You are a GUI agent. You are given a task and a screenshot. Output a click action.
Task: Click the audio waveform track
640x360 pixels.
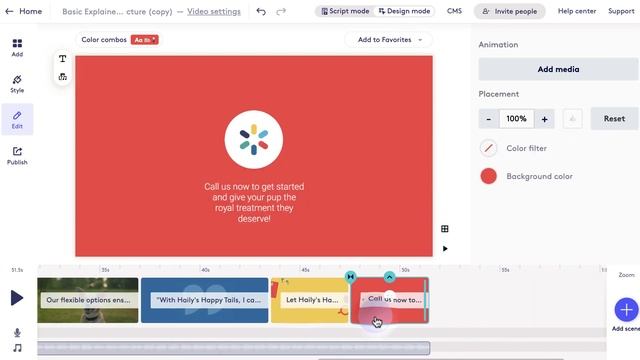click(x=233, y=348)
